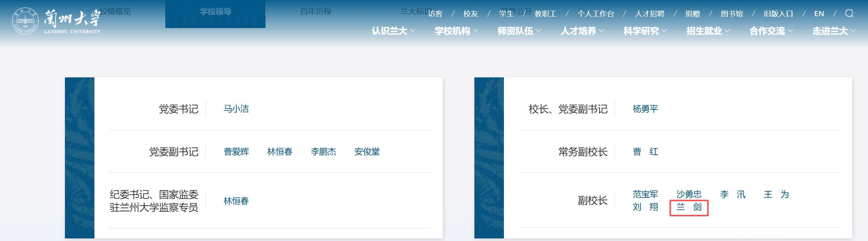Switch to the 校情概览 tab
This screenshot has width=868, height=241.
coord(115,11)
